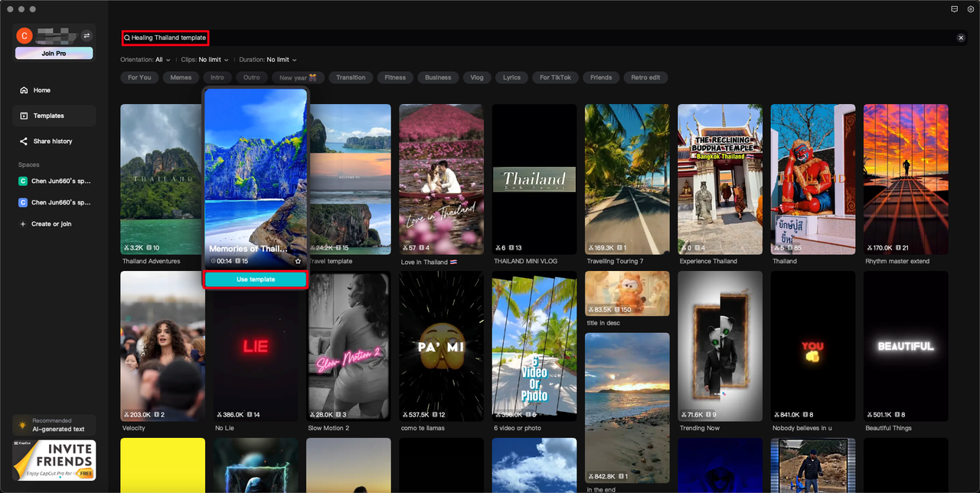Open the Reclining Buddha Temple thumbnail
Image resolution: width=980 pixels, height=493 pixels.
(x=720, y=179)
